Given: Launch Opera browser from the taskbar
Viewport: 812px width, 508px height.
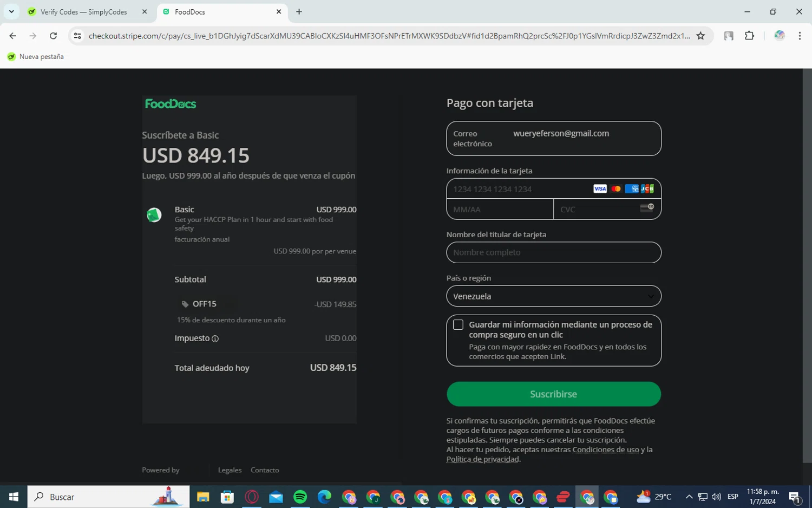Looking at the screenshot, I should (x=252, y=497).
